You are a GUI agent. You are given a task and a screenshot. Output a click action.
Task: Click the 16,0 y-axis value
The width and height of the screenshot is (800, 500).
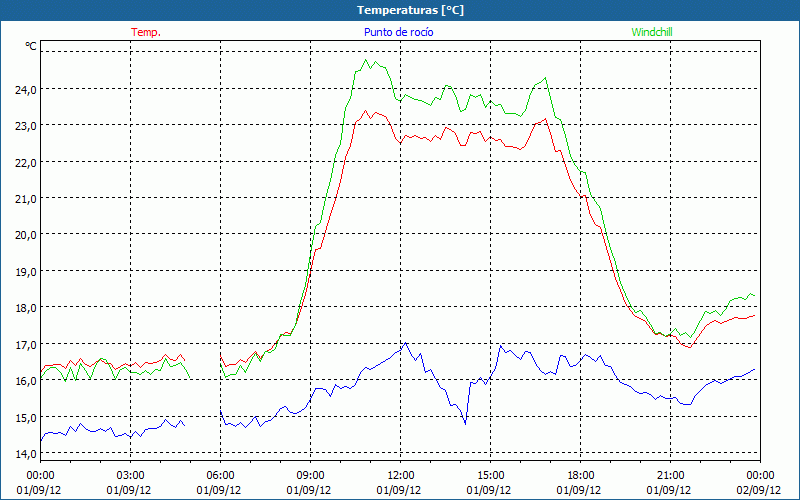26,381
